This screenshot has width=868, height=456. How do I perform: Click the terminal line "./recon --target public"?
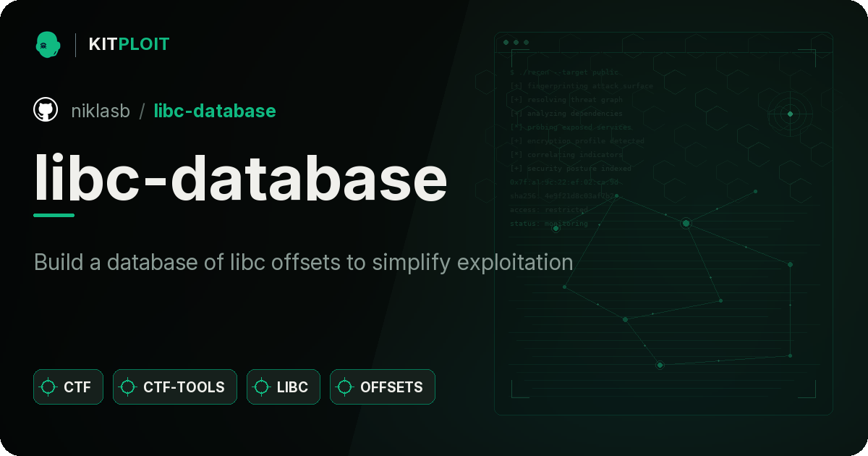pos(566,72)
